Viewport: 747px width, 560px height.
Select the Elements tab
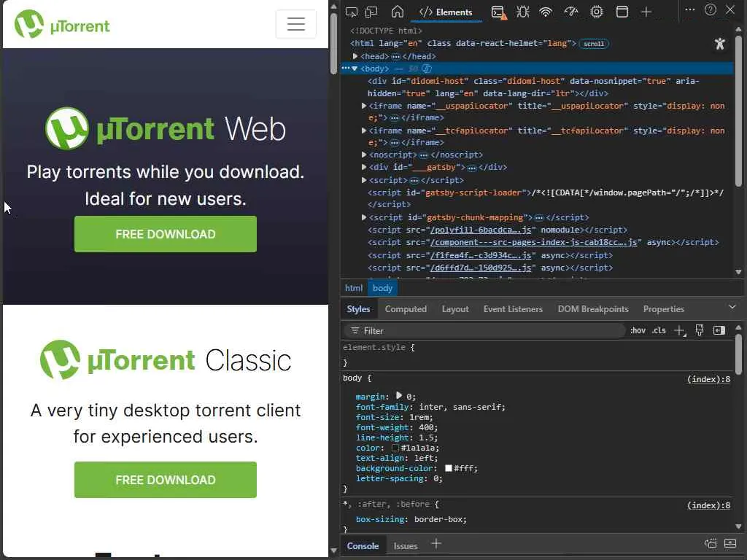coord(446,12)
